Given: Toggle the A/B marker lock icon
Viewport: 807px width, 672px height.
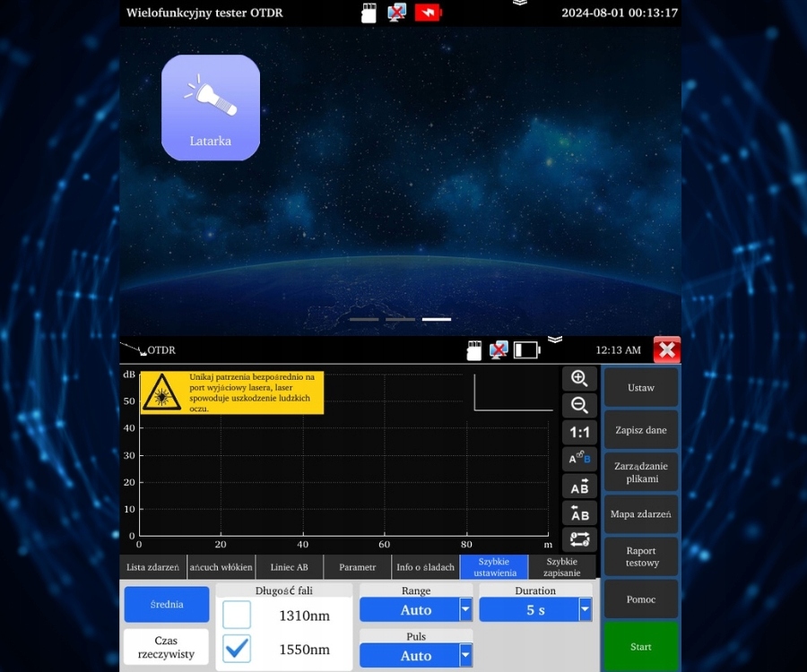Looking at the screenshot, I should (579, 459).
